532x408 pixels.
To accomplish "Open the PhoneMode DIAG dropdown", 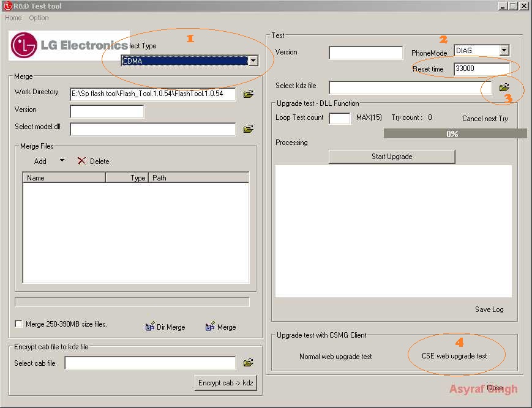I will pos(504,51).
